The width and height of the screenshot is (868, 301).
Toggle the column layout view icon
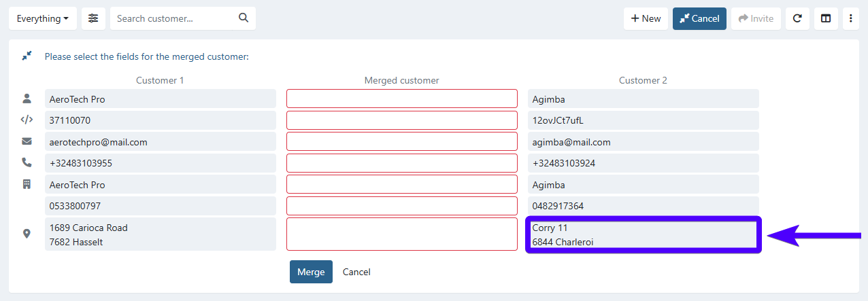tap(826, 18)
